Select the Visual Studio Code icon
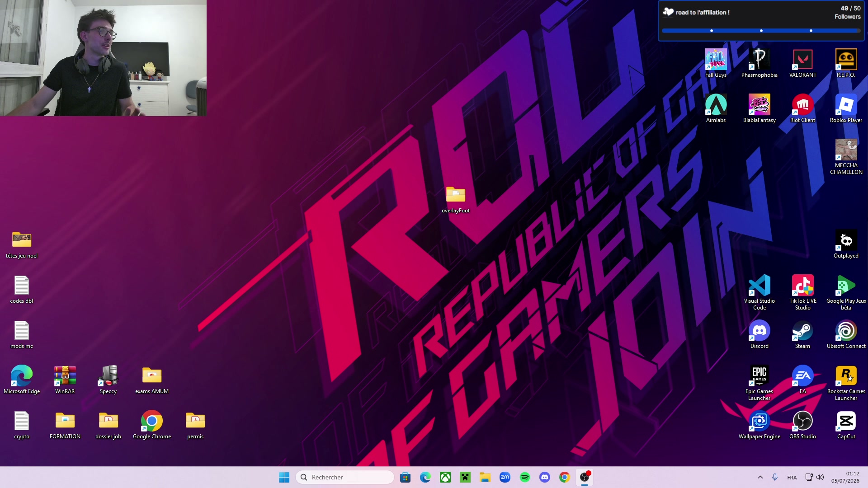 pos(759,293)
